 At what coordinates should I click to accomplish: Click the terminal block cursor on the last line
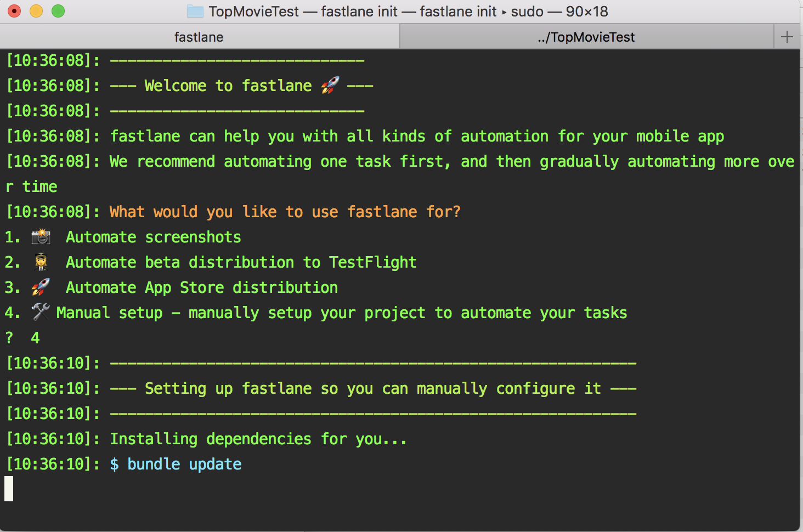[x=9, y=489]
